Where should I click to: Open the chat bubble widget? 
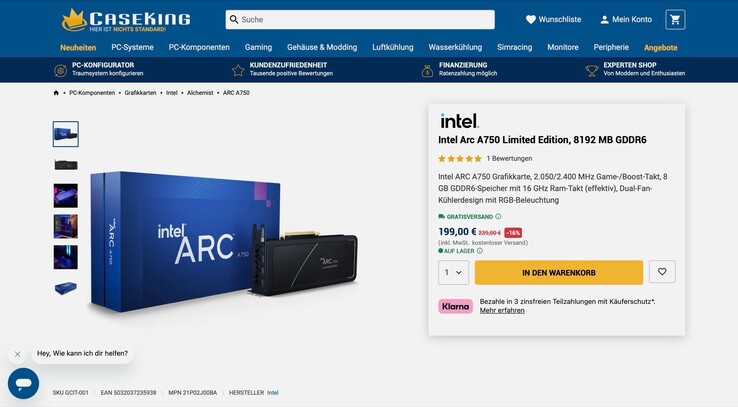[23, 383]
